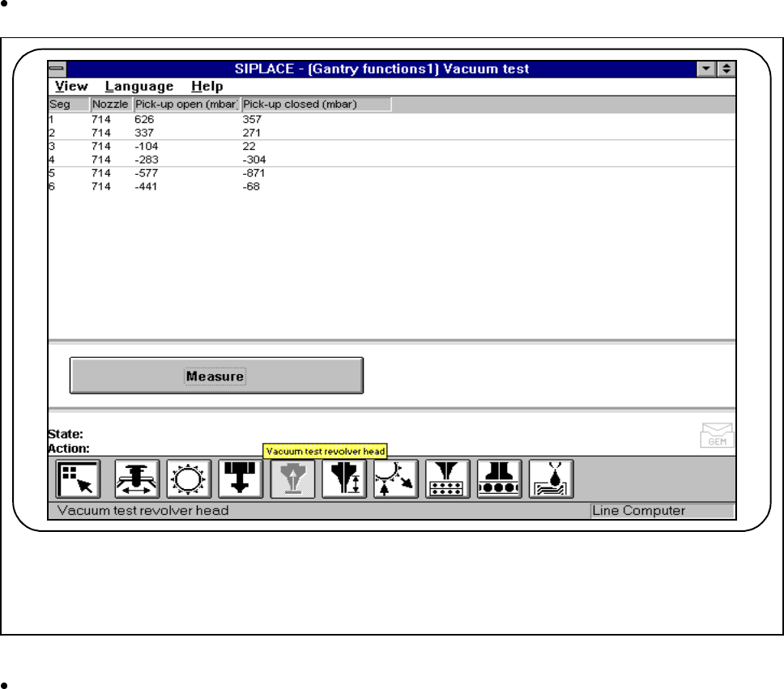Click the Pick-up closed (mbar) column header
The image size is (784, 689).
click(317, 104)
